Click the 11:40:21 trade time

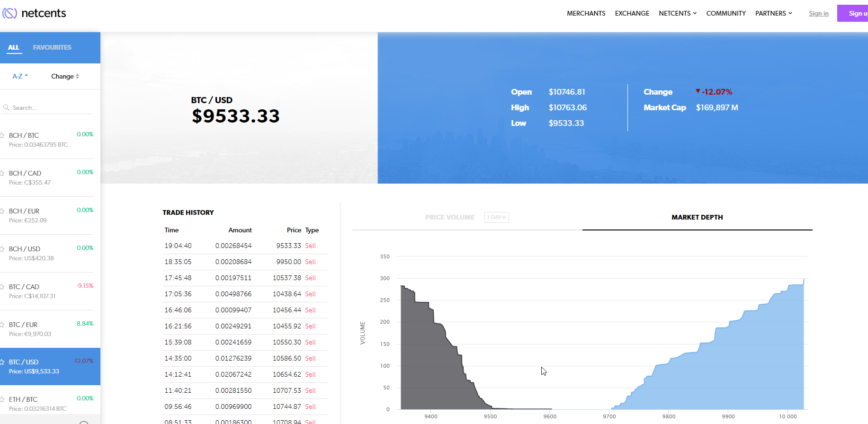[178, 390]
